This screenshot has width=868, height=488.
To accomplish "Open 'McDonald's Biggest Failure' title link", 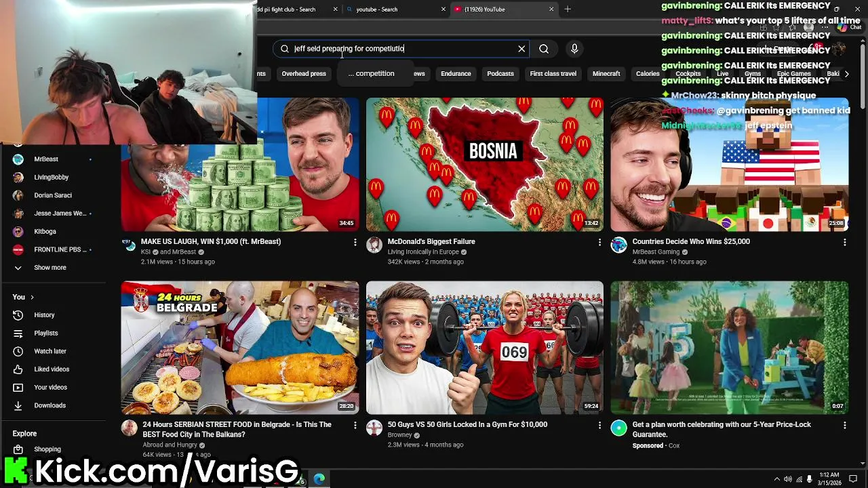I will click(431, 241).
